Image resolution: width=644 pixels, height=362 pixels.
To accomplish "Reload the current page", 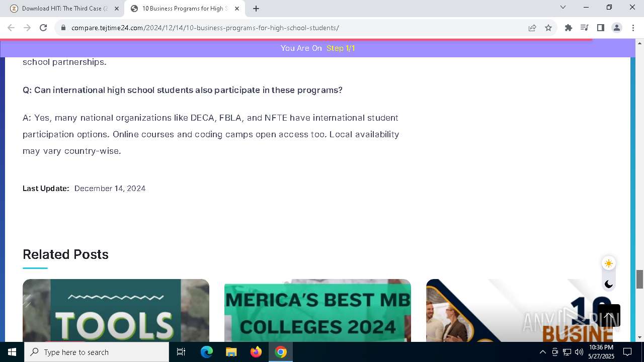I will [43, 28].
